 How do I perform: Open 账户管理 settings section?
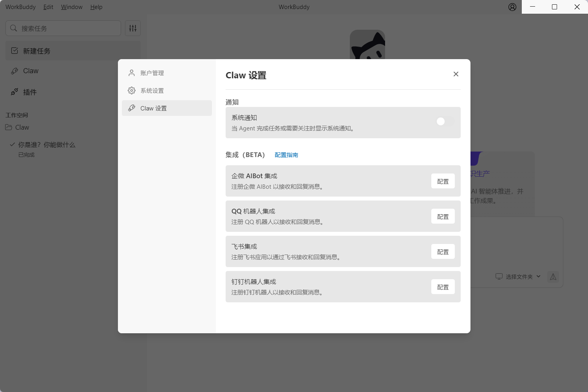coord(167,73)
